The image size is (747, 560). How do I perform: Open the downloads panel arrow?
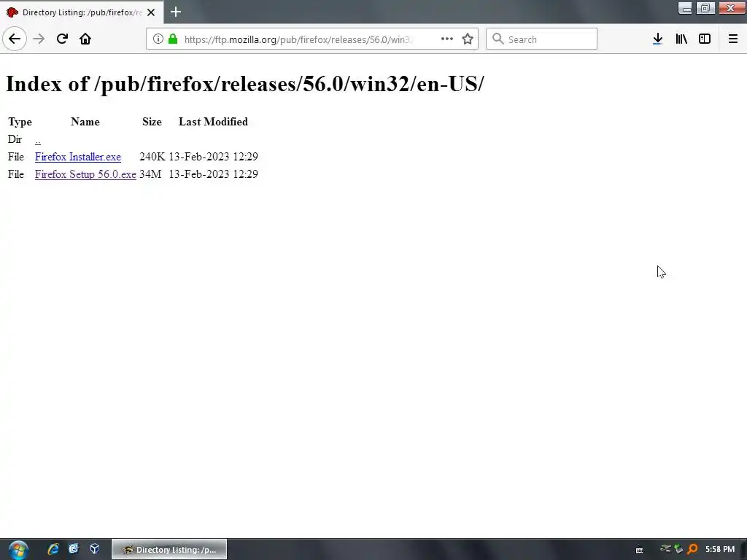pyautogui.click(x=657, y=39)
